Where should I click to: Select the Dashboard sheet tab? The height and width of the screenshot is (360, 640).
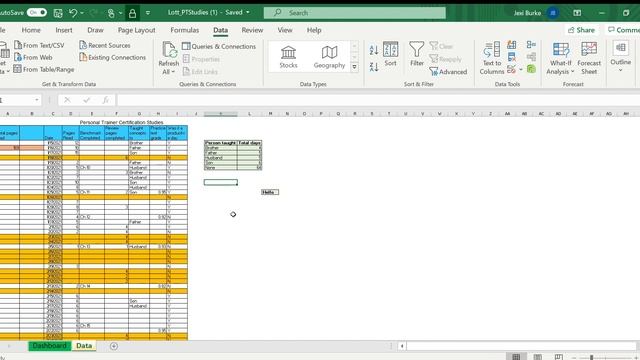point(49,346)
